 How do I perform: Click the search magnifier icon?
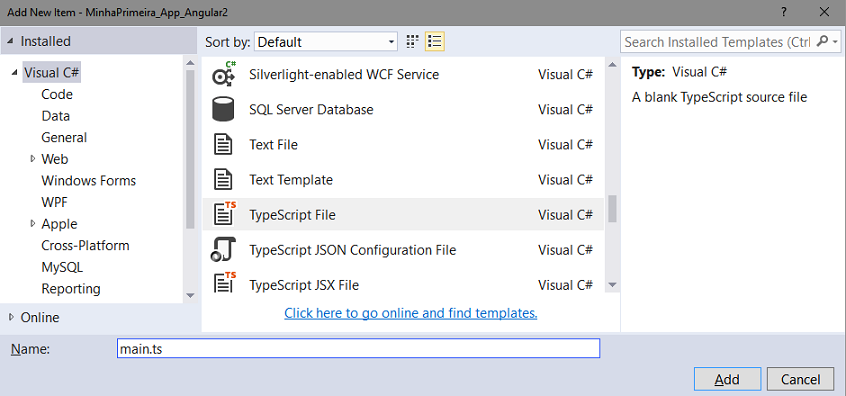[822, 42]
